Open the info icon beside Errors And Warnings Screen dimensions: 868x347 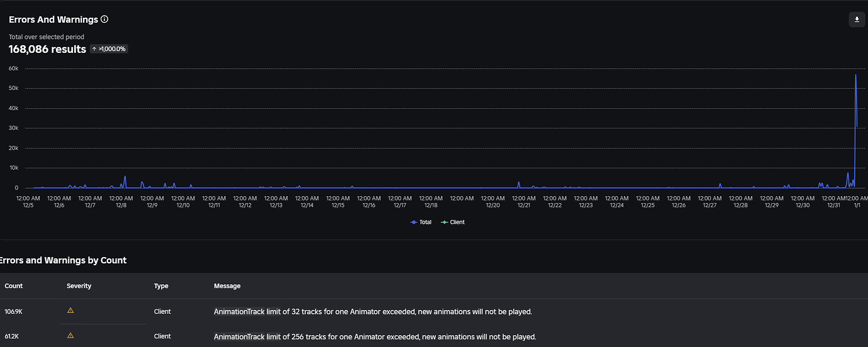[104, 19]
